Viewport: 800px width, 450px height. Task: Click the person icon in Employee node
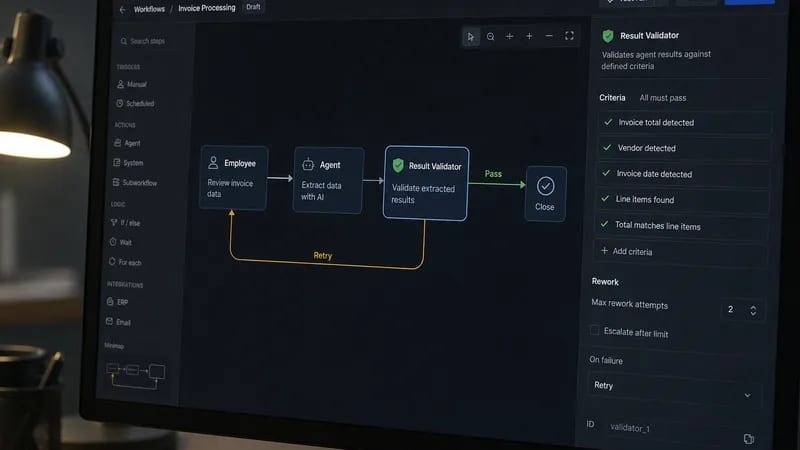coord(213,163)
